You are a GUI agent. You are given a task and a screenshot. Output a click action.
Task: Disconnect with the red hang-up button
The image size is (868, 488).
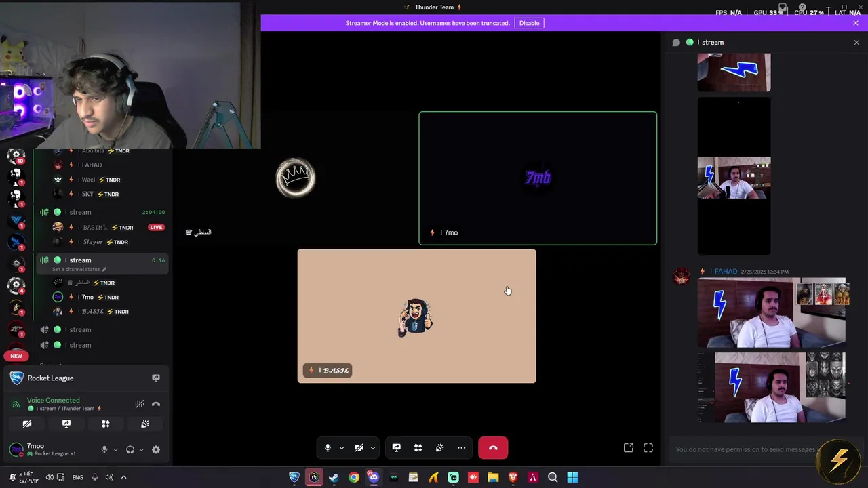493,448
